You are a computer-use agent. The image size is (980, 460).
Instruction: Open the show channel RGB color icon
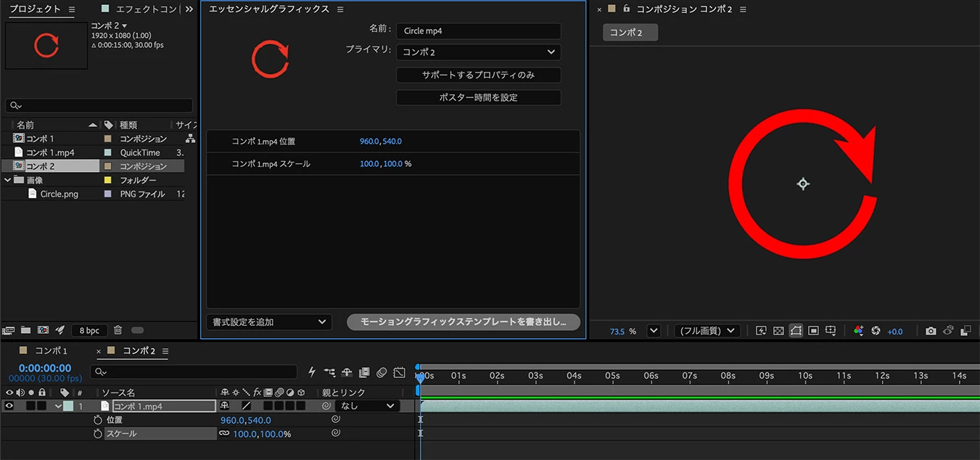858,331
